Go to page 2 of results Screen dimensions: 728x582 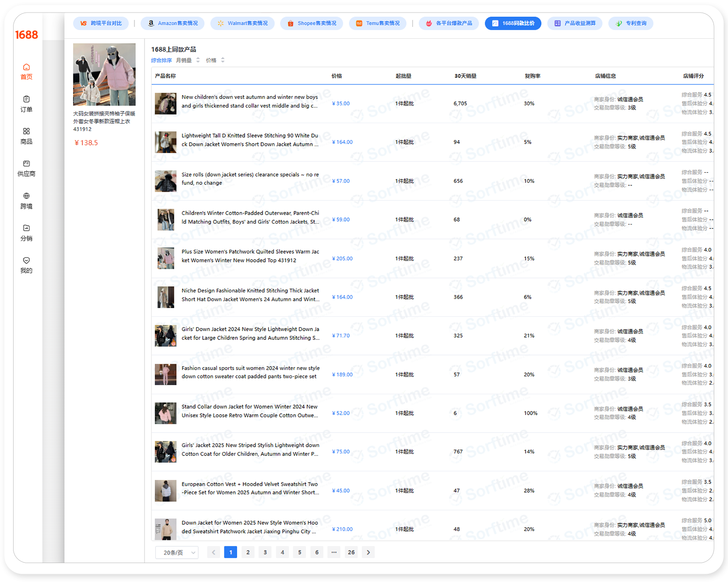pos(248,552)
